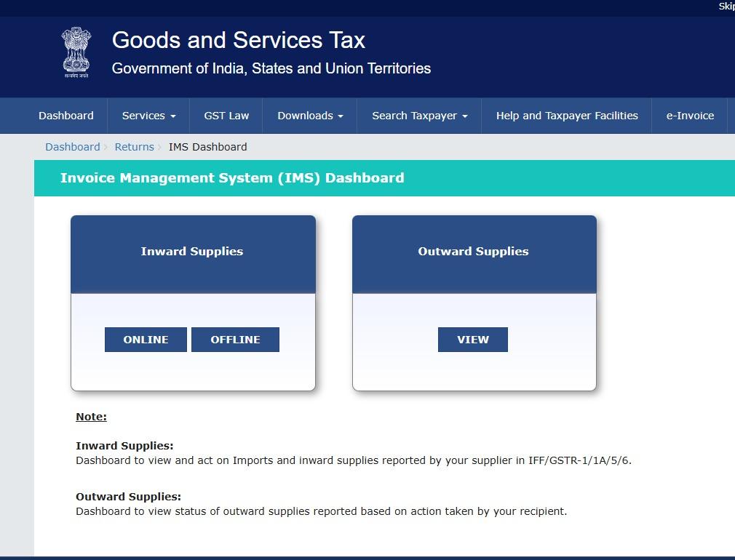
Task: Click the OFFLINE button under Inward Supplies
Action: 235,340
